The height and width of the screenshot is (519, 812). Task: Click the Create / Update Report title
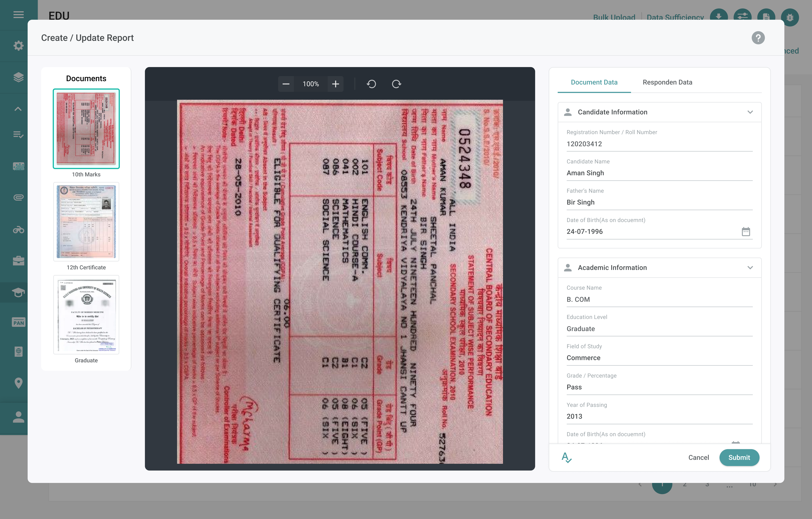point(87,38)
